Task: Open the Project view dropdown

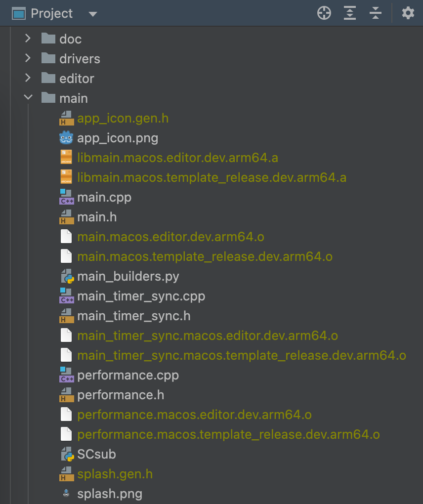Action: click(92, 13)
